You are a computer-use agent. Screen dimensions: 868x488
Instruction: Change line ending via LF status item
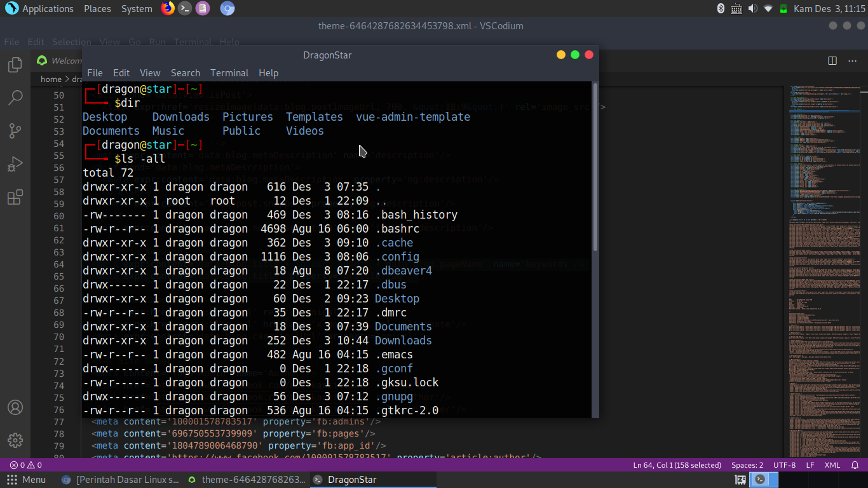pos(810,465)
